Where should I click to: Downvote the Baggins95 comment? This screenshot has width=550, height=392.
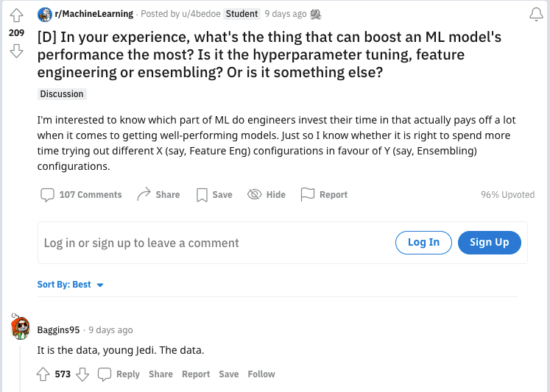[x=82, y=374]
